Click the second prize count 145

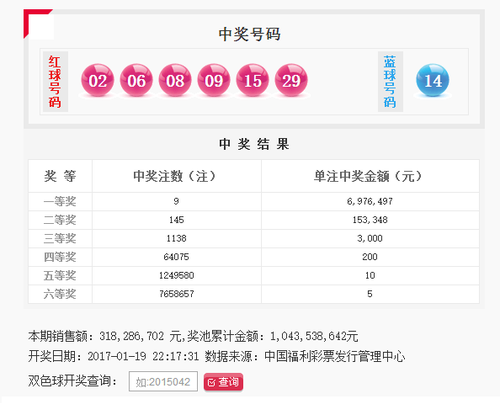pyautogui.click(x=176, y=220)
